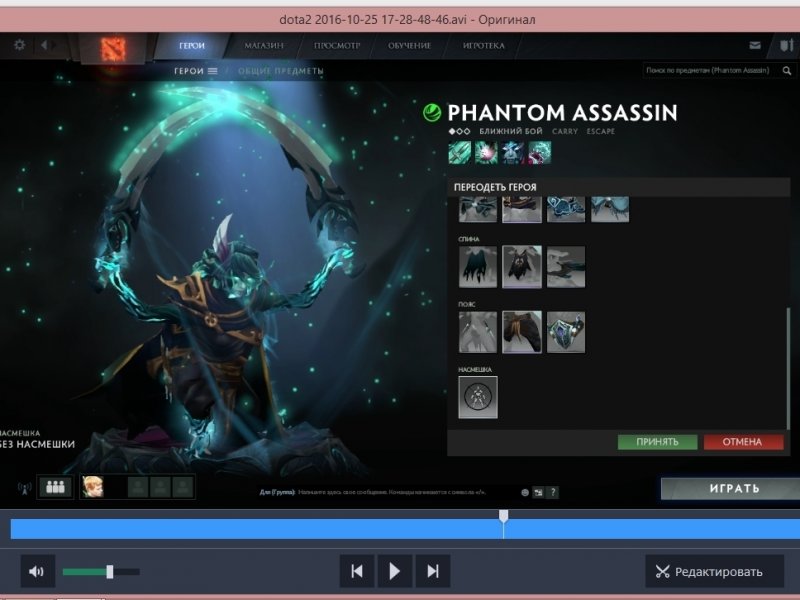Choose the third item in the СПИНА row
The width and height of the screenshot is (800, 600).
(x=566, y=267)
